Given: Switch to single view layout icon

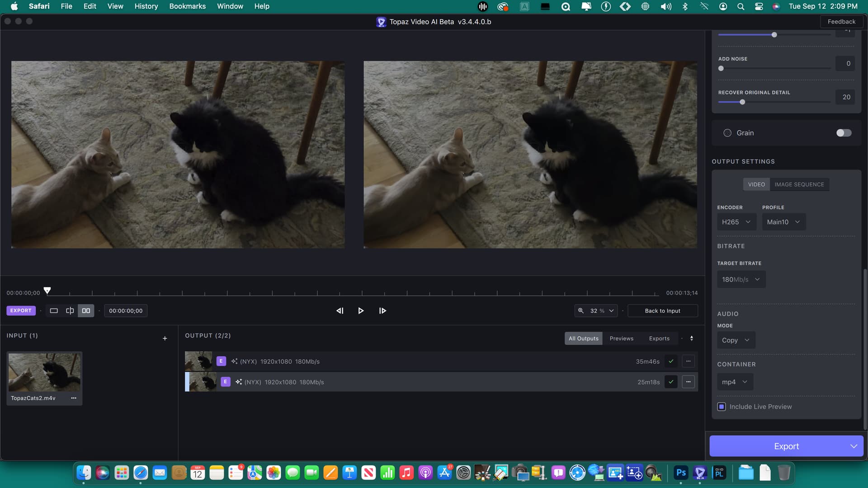Looking at the screenshot, I should [54, 311].
